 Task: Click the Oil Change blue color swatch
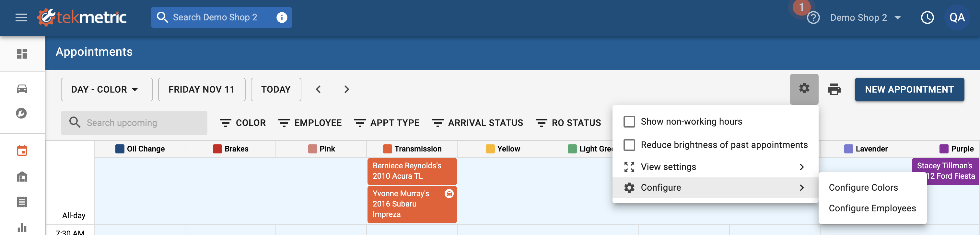click(120, 149)
